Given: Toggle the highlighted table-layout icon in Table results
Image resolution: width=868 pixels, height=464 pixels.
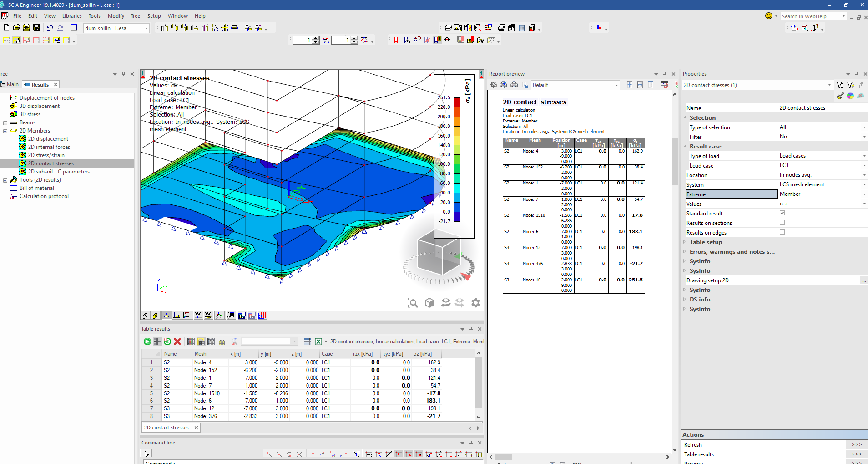Looking at the screenshot, I should pos(201,342).
